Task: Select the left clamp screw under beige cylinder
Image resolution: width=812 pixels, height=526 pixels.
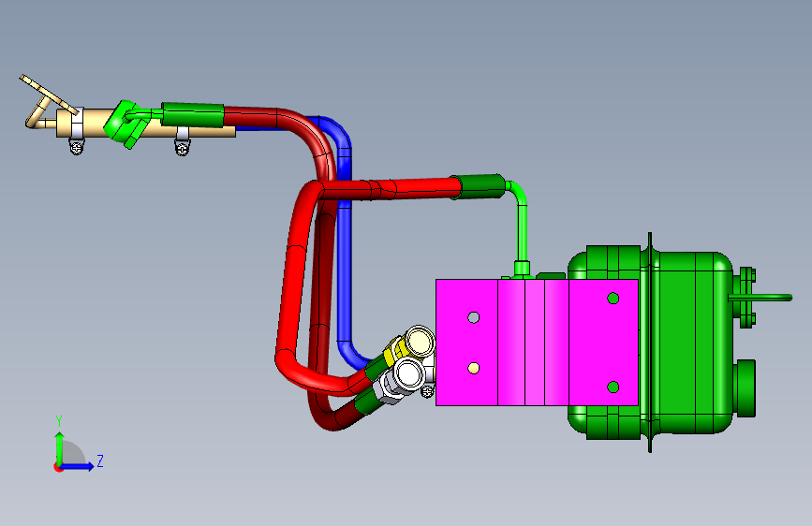Action: (77, 149)
